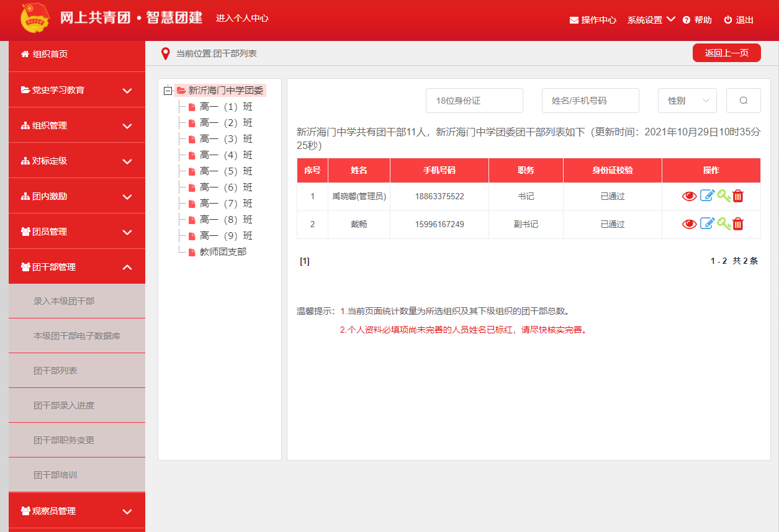Collapse the 团干部管理 sidebar section
Screen dimensions: 779x532
[77, 267]
